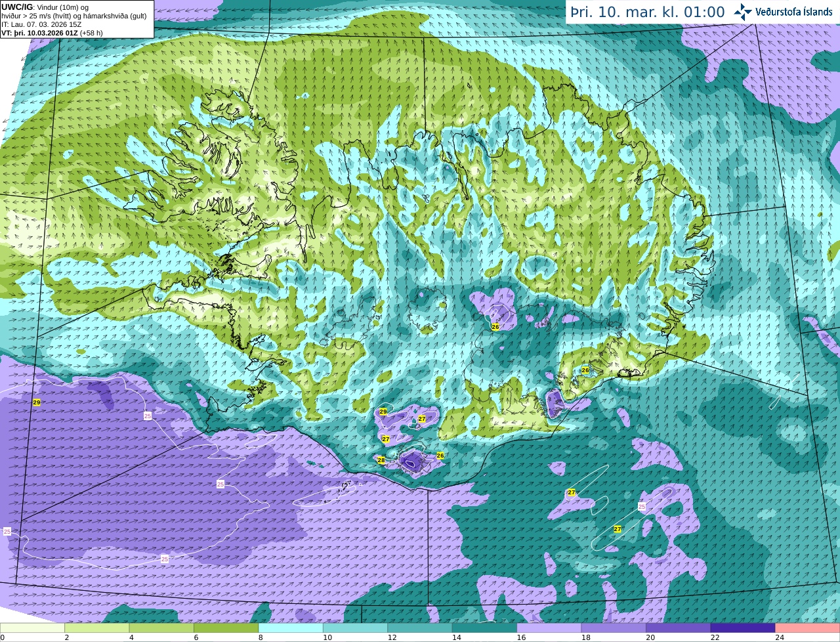Click the legend scale value '20'
The image size is (840, 642).
point(649,637)
